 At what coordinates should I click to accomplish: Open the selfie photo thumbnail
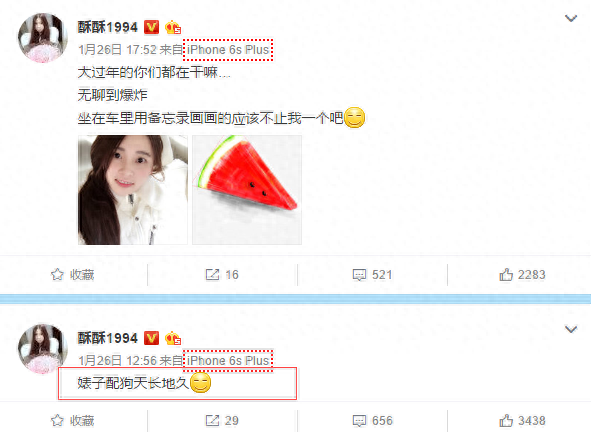point(133,190)
